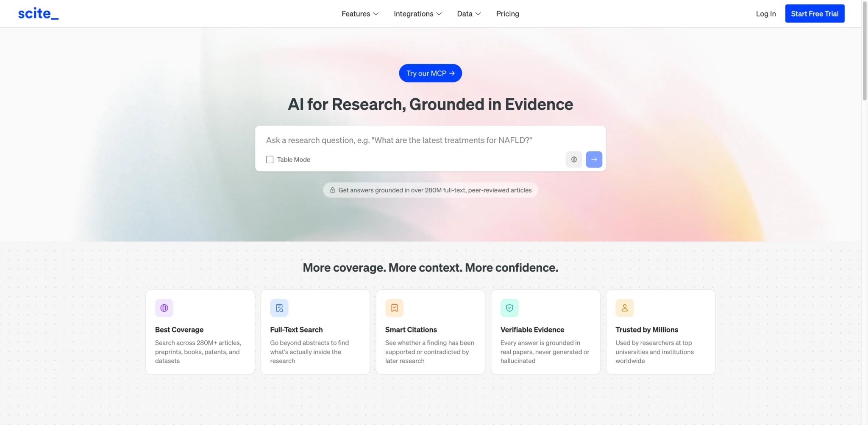Click the page vertical scrollbar
This screenshot has width=868, height=425.
pos(865,51)
